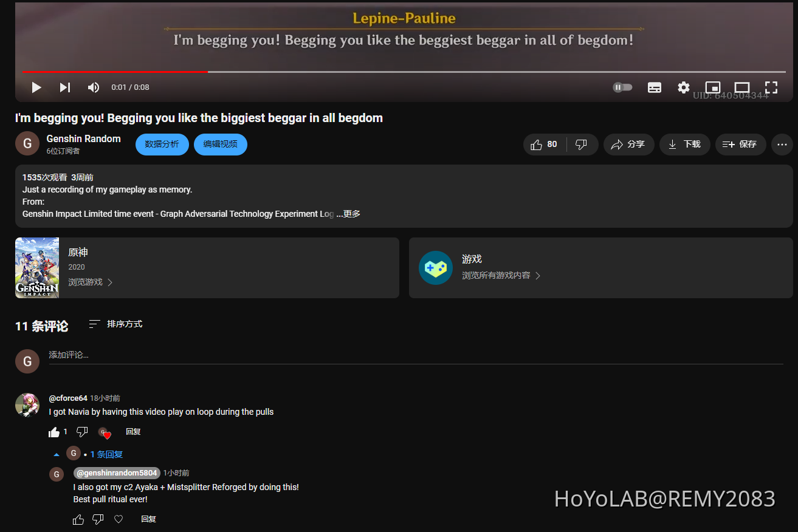Click the 下载 download button
Screen dimensions: 798x532
pos(684,145)
